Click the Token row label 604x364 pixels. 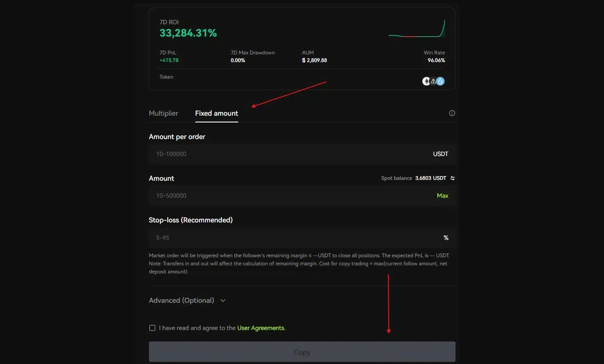pos(166,77)
